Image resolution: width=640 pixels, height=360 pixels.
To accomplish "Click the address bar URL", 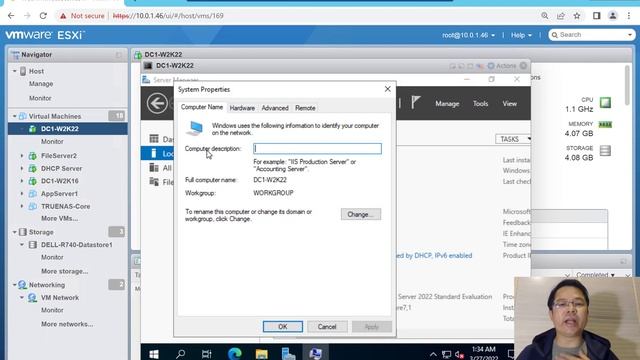I will click(x=168, y=16).
